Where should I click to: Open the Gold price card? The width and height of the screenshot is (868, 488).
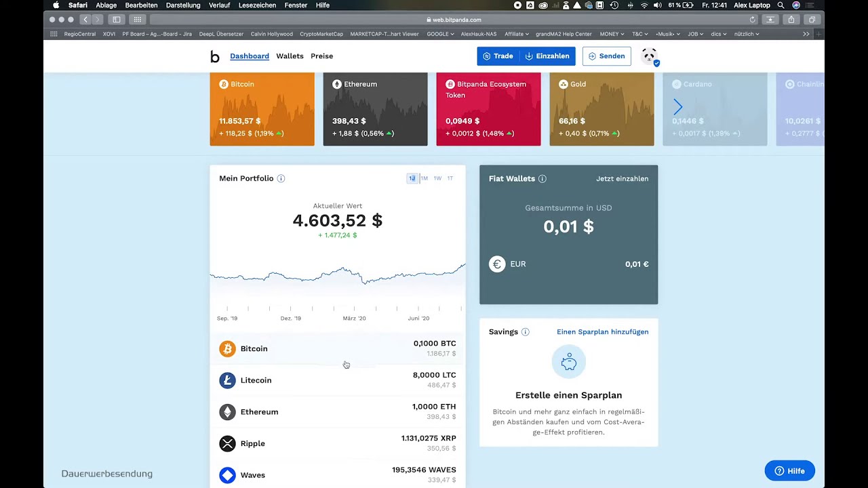pyautogui.click(x=601, y=109)
